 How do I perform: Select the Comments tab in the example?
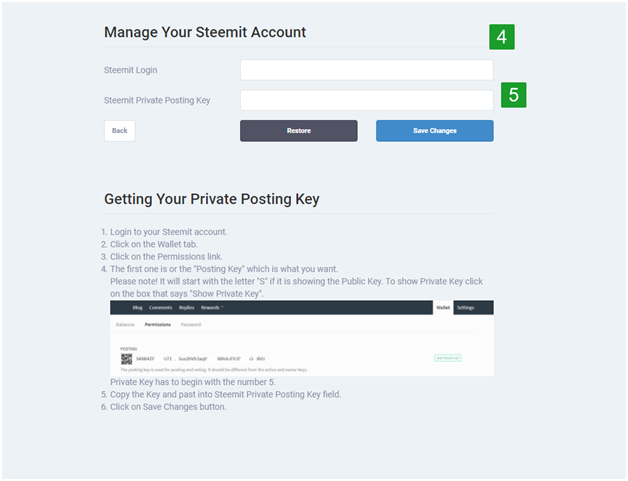click(160, 308)
